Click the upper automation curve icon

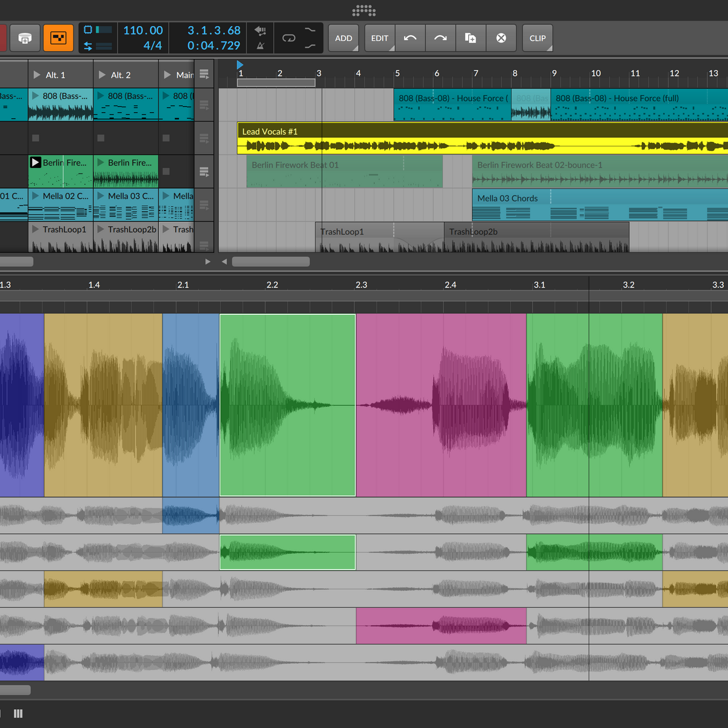310,30
